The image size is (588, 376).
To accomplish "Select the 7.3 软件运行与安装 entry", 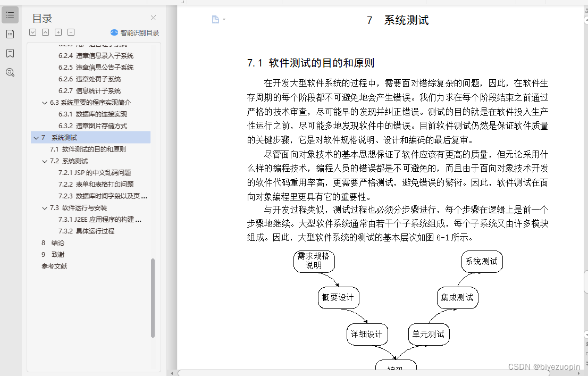I will click(78, 207).
